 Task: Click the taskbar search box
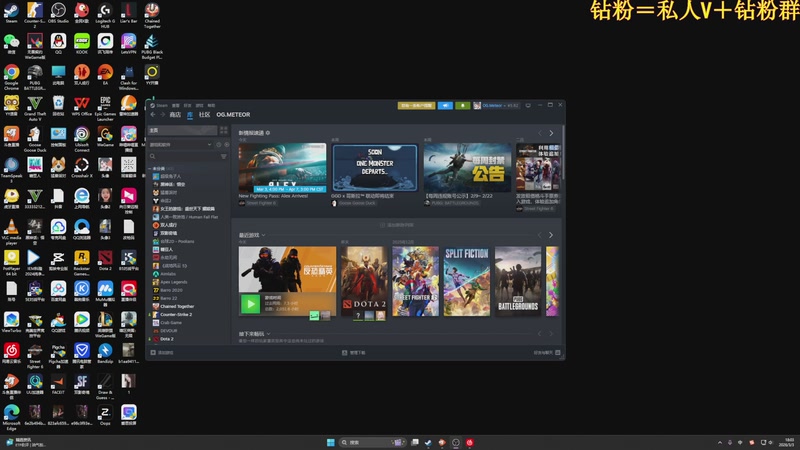(x=372, y=442)
